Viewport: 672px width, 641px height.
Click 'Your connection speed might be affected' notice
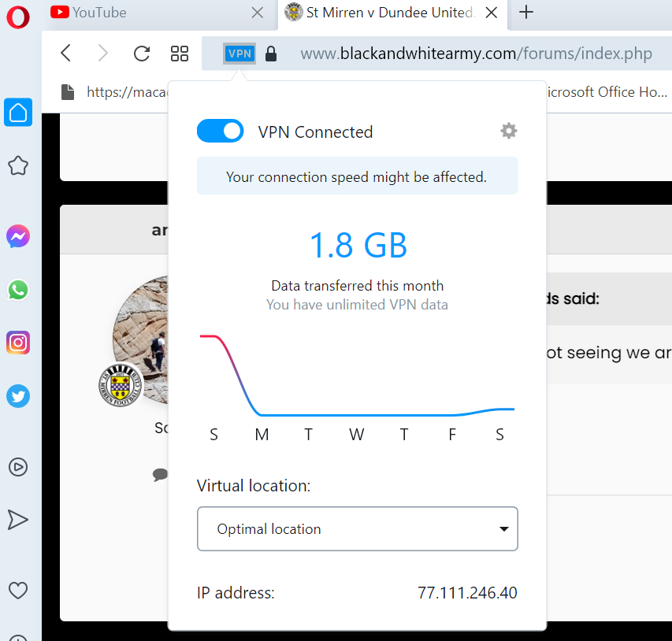(x=358, y=176)
